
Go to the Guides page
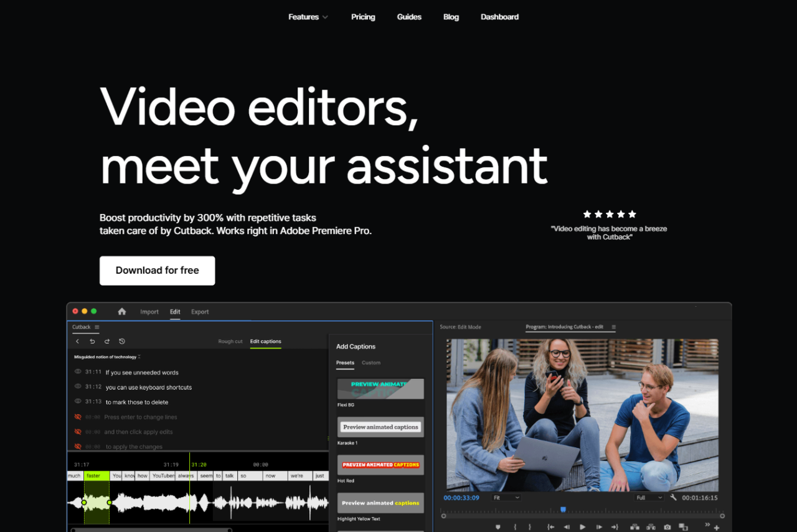409,17
